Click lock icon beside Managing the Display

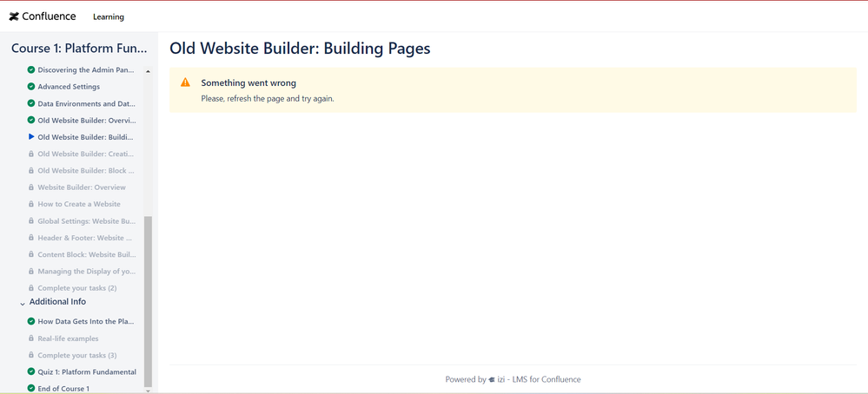(x=31, y=272)
